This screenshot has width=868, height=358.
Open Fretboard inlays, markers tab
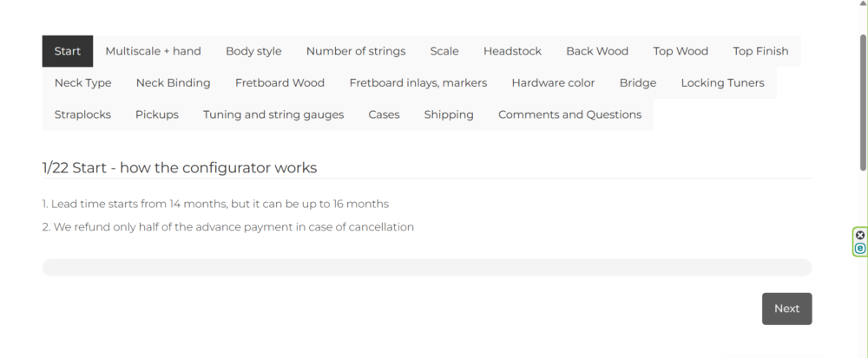coord(418,83)
